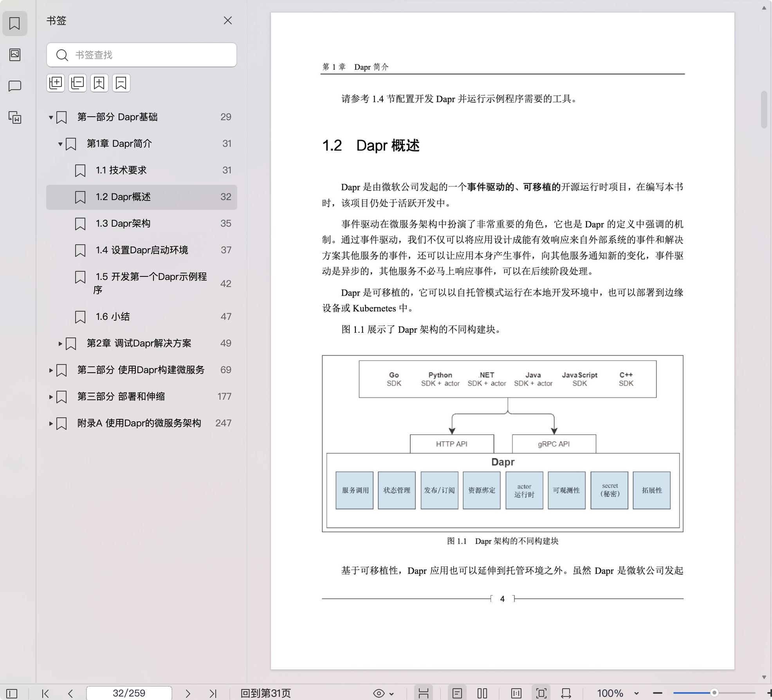Click scrollbar down arrow
Viewport: 772px width, 700px height.
click(764, 677)
